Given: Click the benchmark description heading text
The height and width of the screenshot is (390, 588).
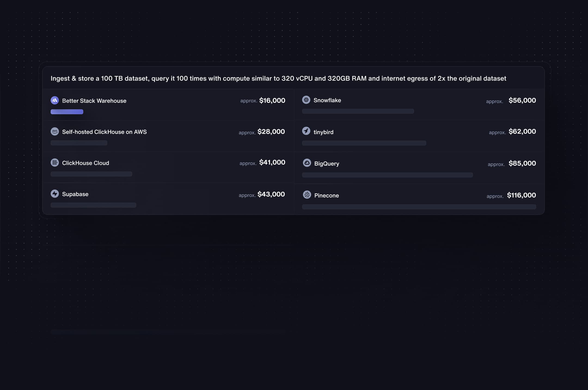Looking at the screenshot, I should (278, 79).
